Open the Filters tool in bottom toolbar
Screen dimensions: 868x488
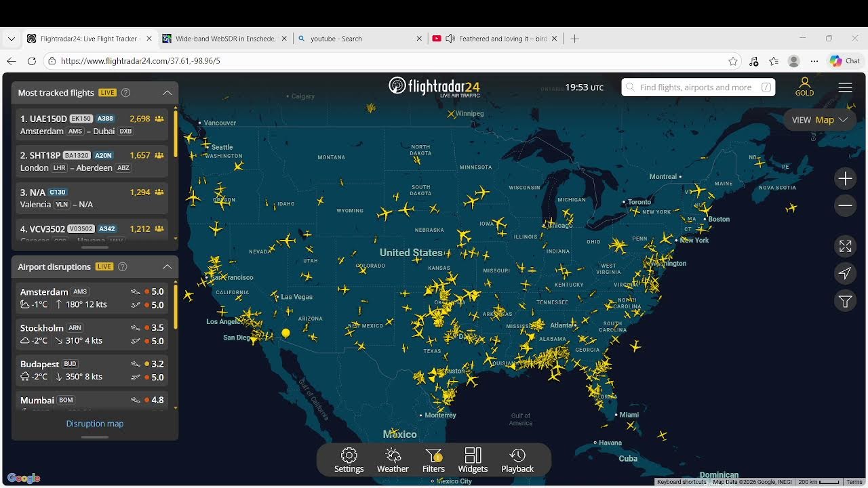coord(433,460)
